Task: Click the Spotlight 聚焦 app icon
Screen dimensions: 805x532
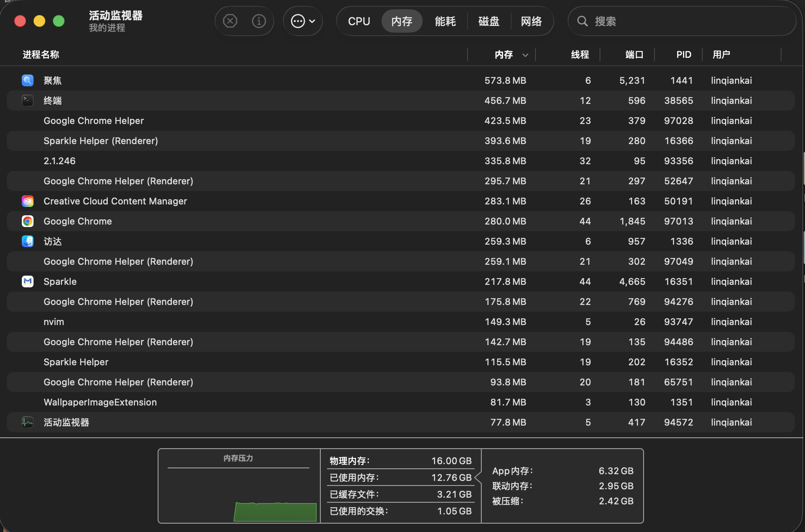Action: coord(28,80)
